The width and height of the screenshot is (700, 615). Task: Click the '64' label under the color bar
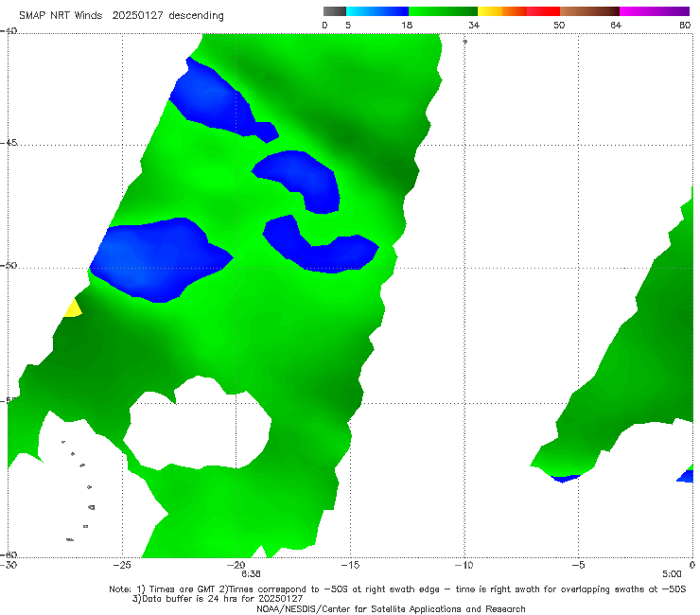[616, 25]
